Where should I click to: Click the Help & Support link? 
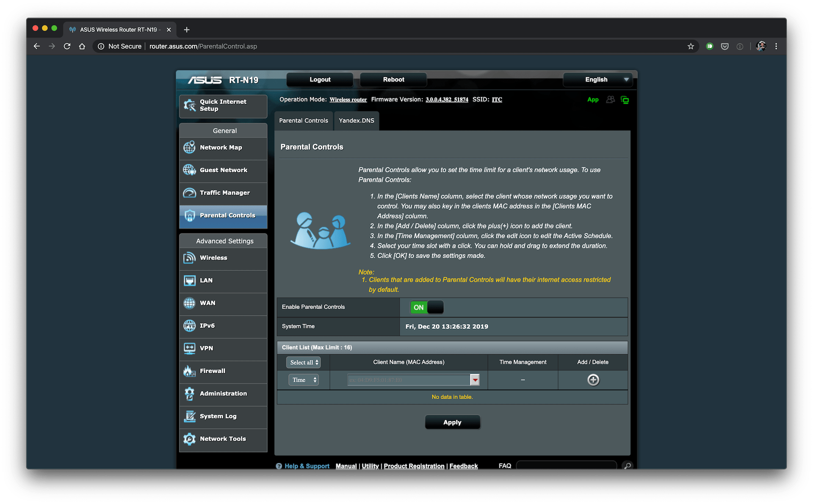point(307,466)
